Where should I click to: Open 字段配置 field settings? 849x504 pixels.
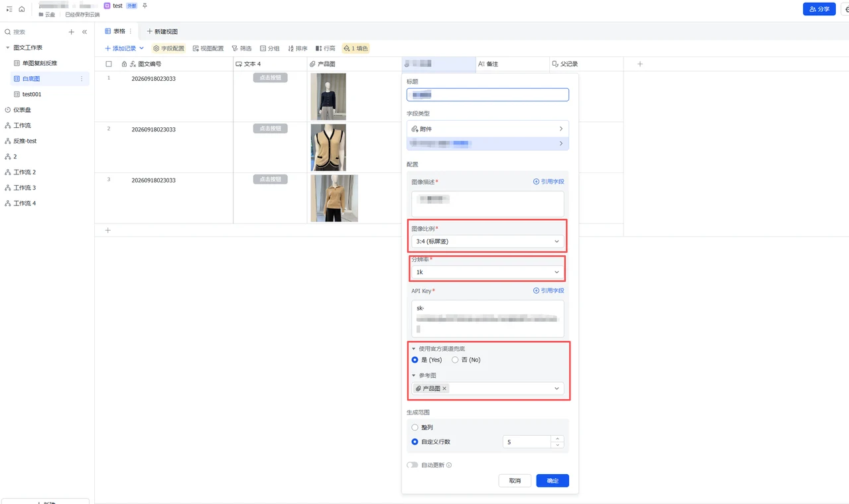tap(168, 48)
